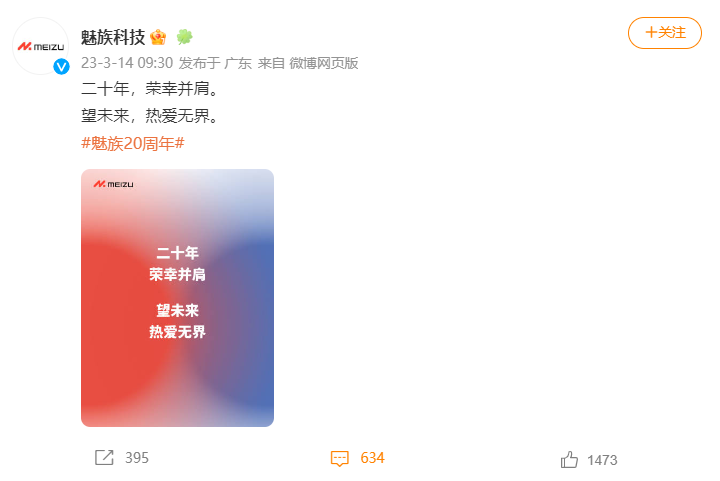Click the crown membership icon

158,37
